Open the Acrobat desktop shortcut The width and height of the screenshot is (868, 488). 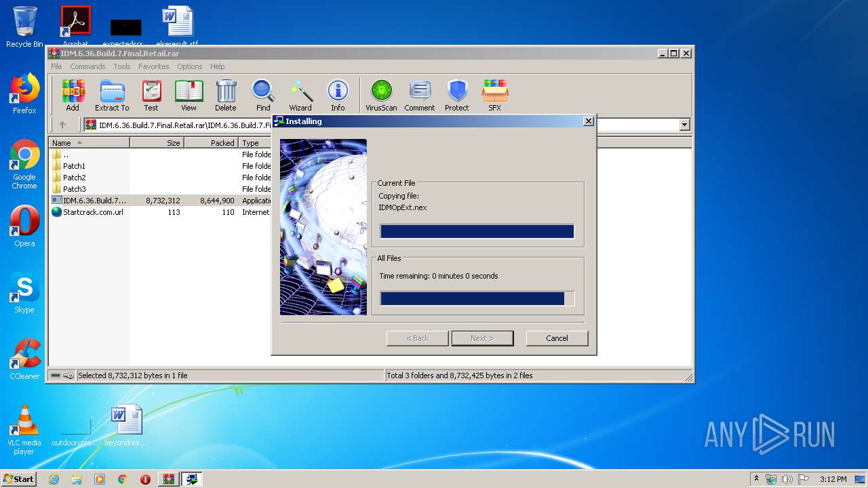pyautogui.click(x=75, y=26)
